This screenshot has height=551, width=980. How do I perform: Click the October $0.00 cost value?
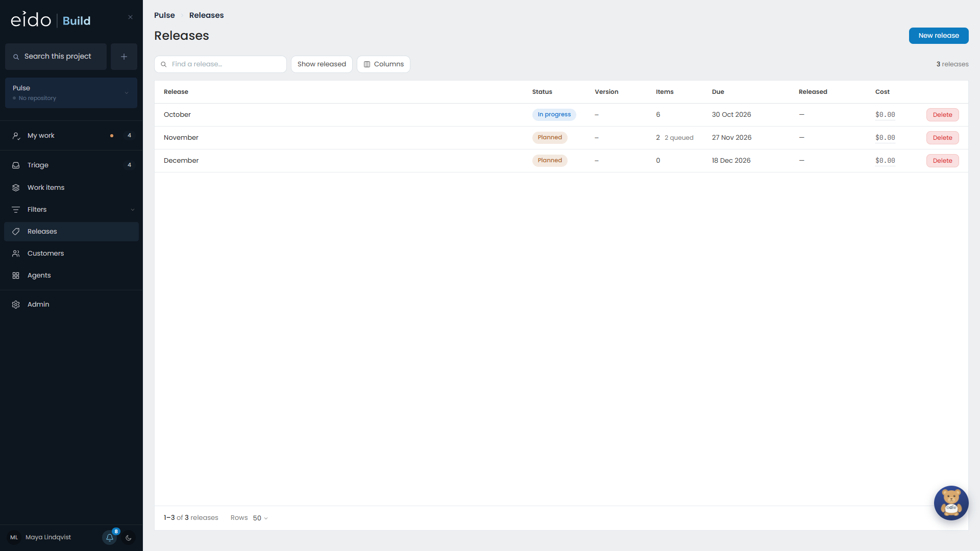[x=885, y=115]
